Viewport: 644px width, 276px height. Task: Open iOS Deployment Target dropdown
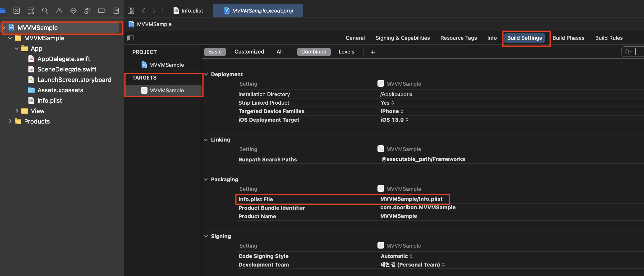click(394, 120)
